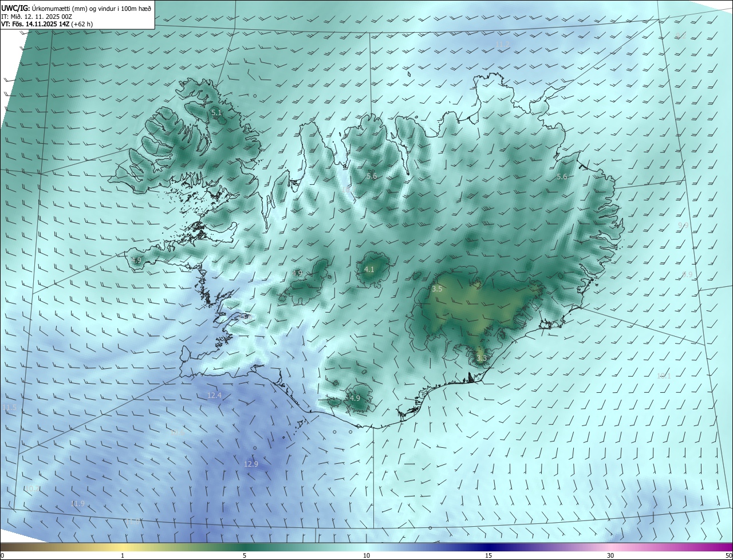Click the 11.0 value label above the color scale

click(x=133, y=521)
